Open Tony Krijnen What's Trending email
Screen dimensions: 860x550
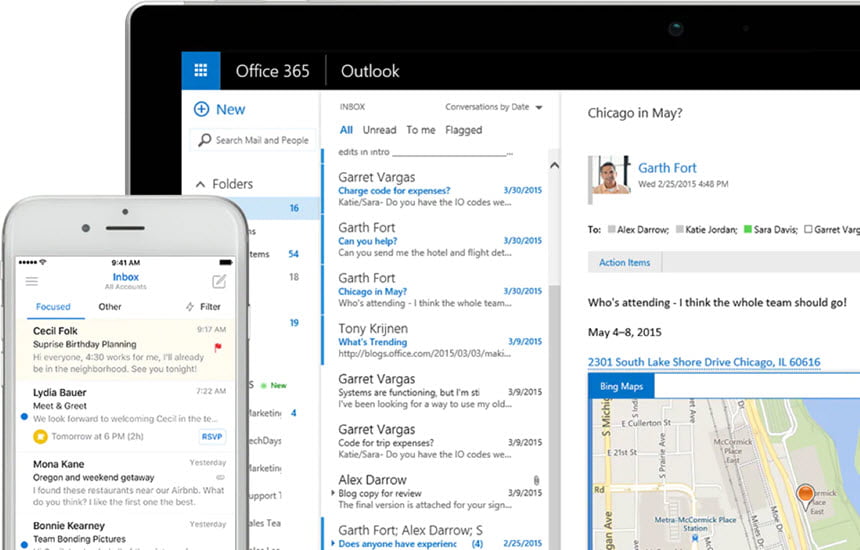pyautogui.click(x=437, y=341)
